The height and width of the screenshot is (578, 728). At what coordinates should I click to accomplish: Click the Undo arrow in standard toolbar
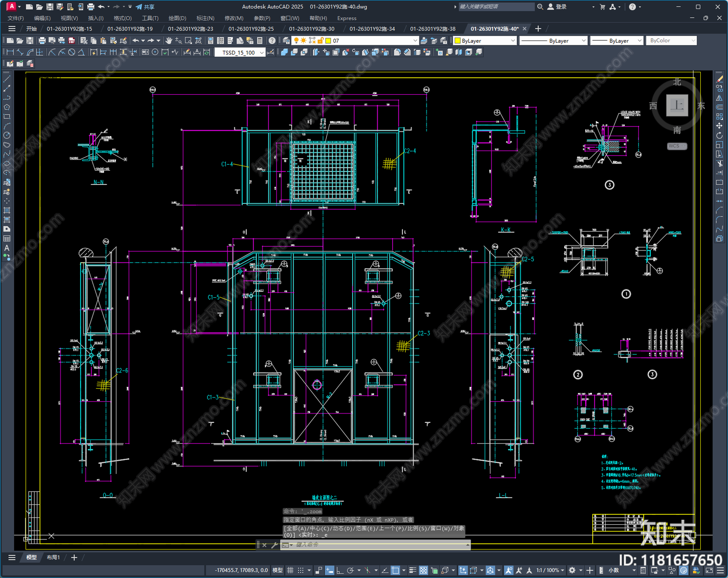click(x=136, y=41)
